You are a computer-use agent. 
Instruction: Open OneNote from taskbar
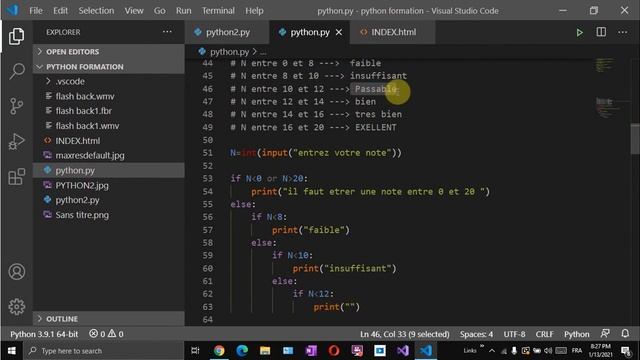[x=311, y=351]
